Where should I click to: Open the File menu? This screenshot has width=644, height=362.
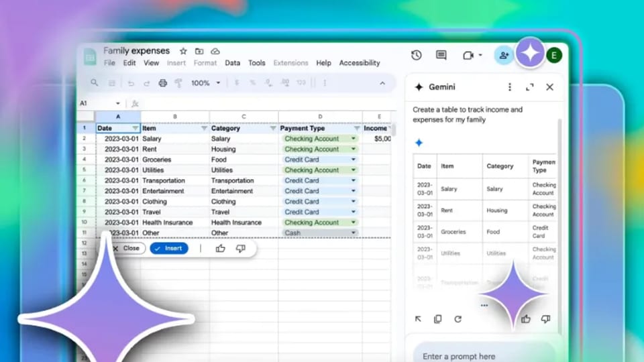[x=109, y=63]
